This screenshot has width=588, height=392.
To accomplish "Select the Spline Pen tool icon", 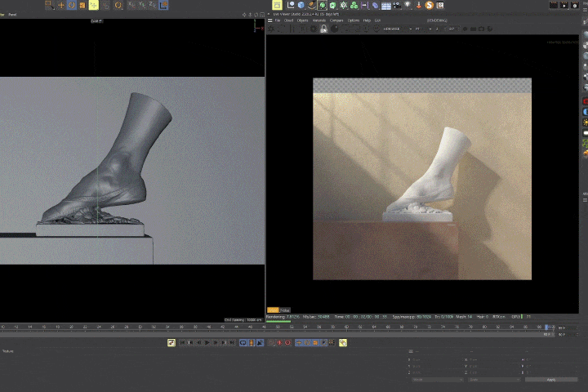I will (x=312, y=5).
